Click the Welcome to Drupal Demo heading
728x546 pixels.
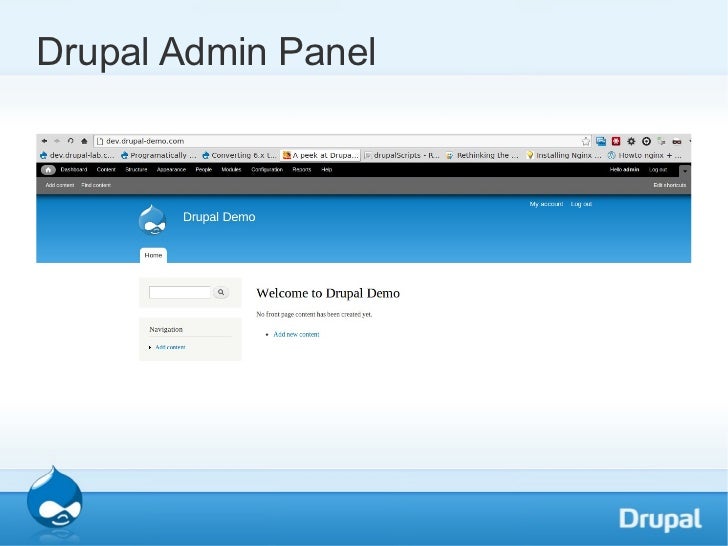coord(328,293)
